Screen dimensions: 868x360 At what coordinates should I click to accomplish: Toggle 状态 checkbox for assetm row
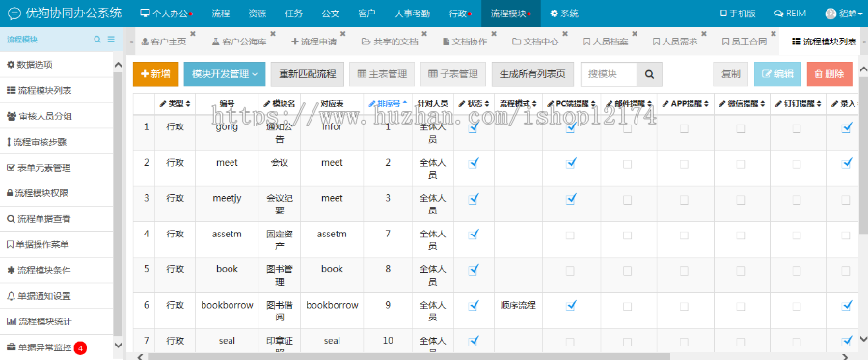coord(474,235)
